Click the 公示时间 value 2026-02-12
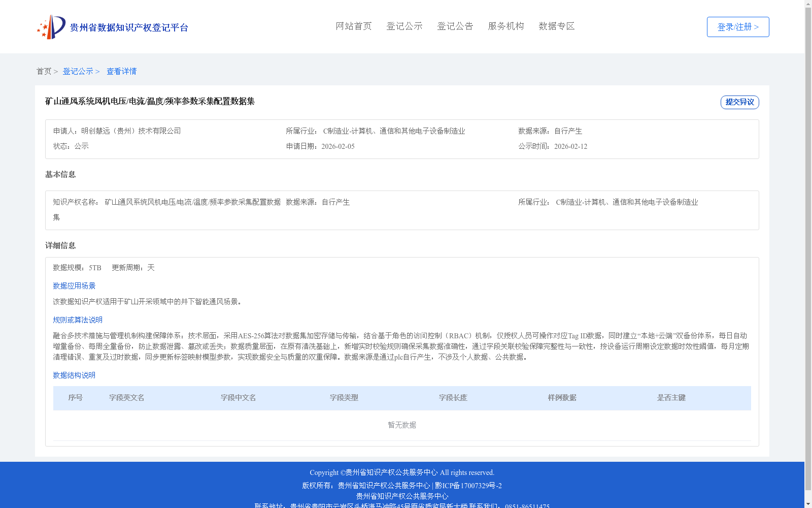 [570, 146]
